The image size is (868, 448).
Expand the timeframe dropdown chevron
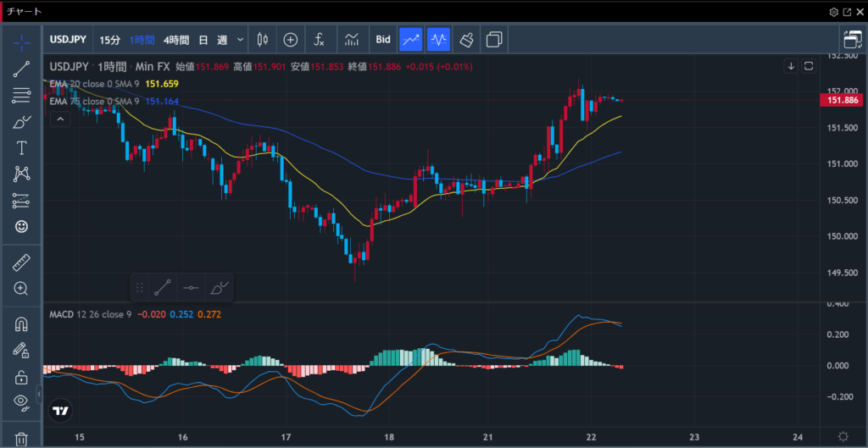(x=241, y=40)
